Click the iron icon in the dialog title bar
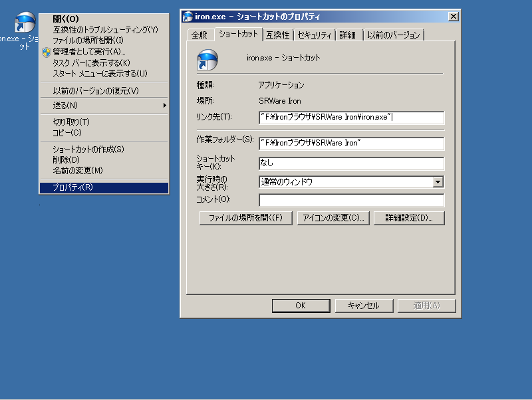Screen dimensions: 532x400 (188, 17)
